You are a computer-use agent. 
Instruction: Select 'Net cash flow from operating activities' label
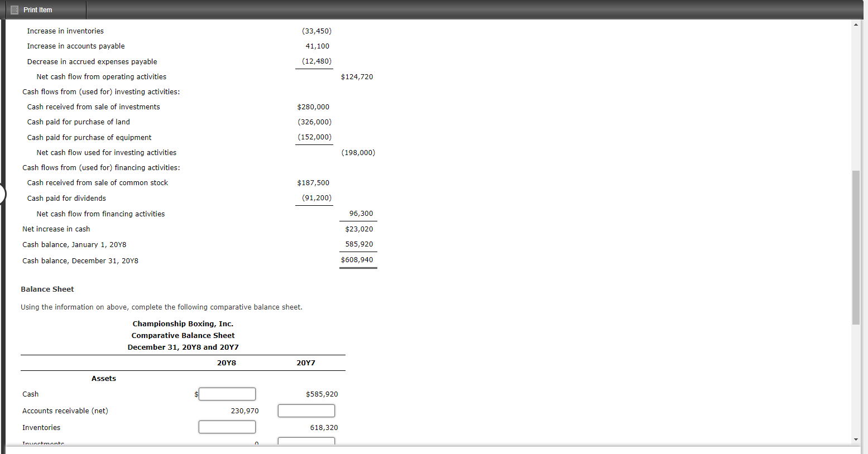[x=102, y=77]
